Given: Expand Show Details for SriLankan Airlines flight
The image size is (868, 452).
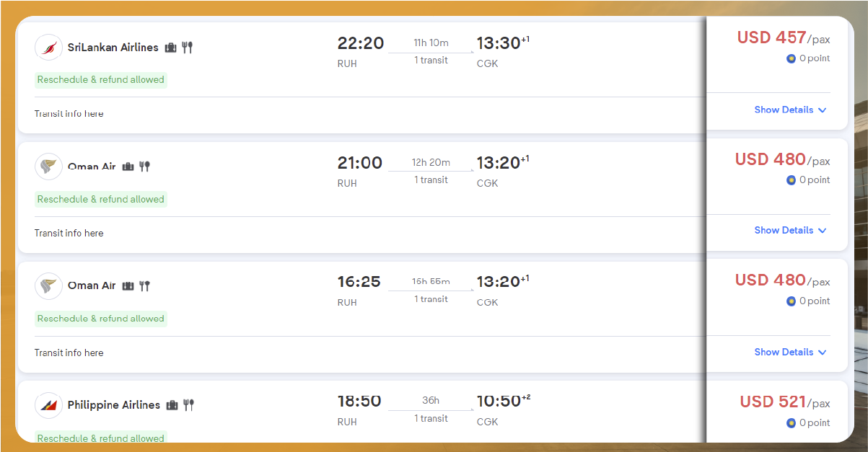Looking at the screenshot, I should tap(790, 110).
